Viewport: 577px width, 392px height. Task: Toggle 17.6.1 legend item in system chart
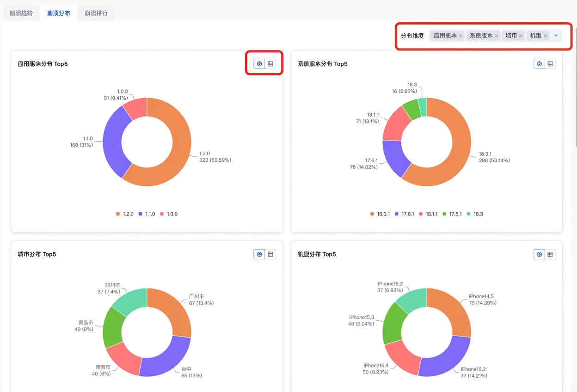pyautogui.click(x=405, y=214)
